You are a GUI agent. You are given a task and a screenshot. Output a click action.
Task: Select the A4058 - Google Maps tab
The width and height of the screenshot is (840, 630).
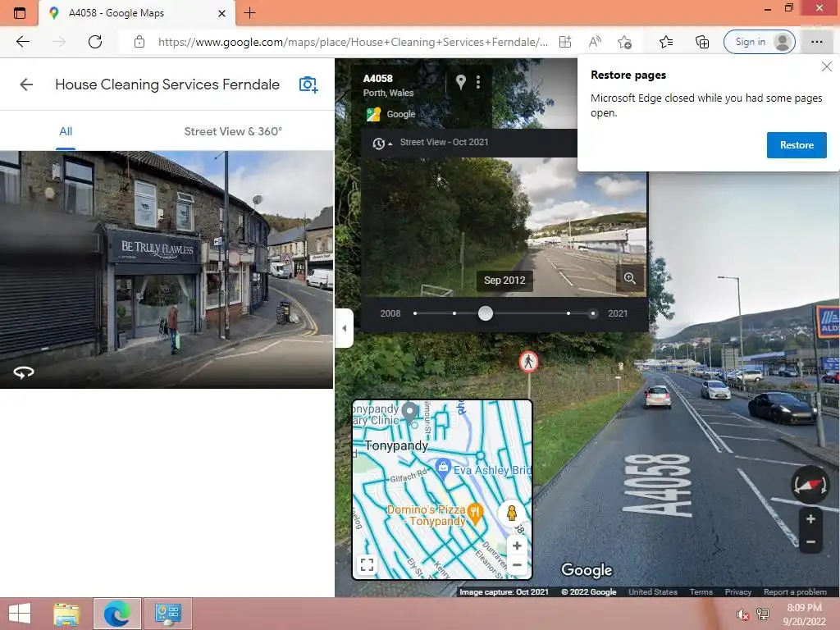(136, 13)
